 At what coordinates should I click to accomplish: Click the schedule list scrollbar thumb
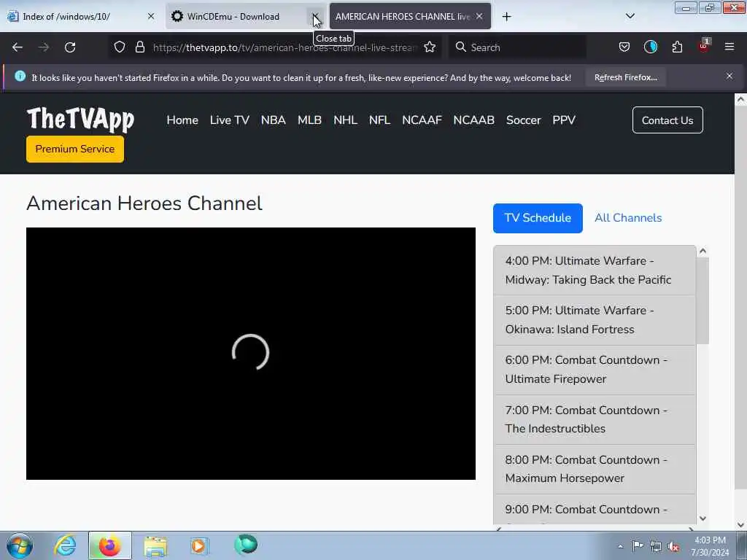point(703,300)
